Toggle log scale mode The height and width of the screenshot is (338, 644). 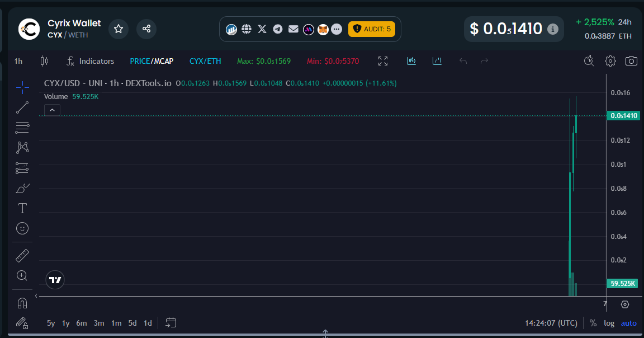[x=609, y=323]
